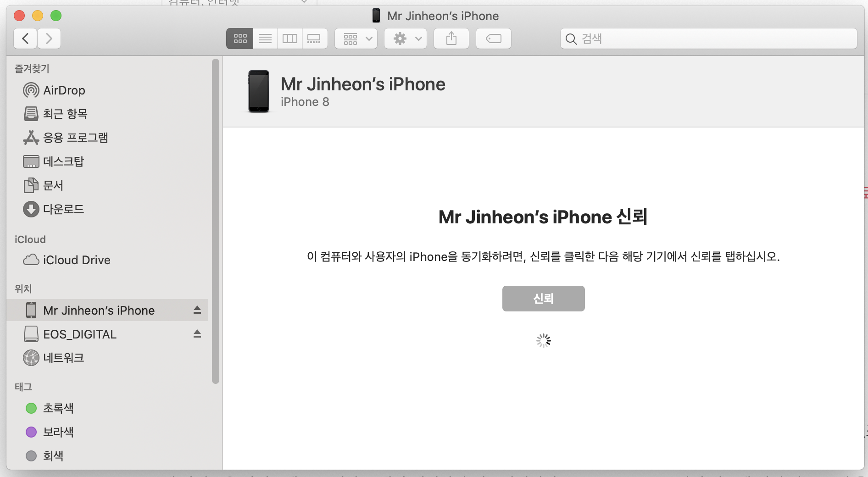Click the iCloud sidebar section header
This screenshot has height=477, width=868.
click(x=30, y=239)
